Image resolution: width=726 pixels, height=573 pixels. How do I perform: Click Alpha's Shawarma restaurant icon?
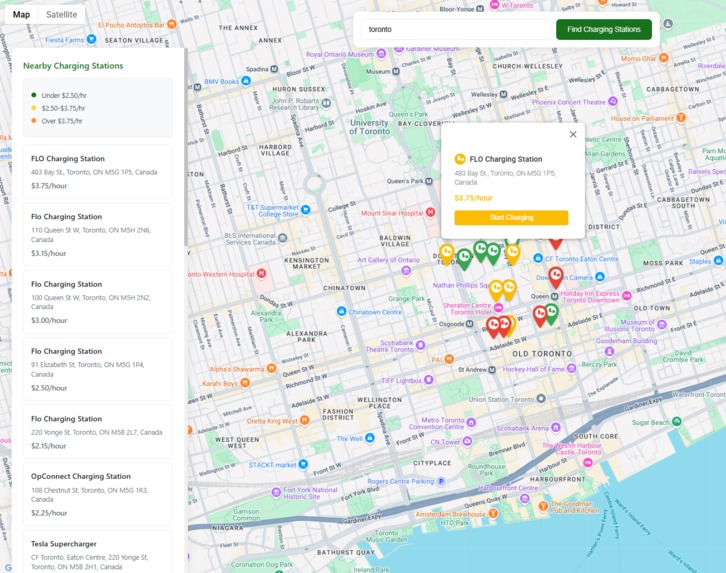272,368
